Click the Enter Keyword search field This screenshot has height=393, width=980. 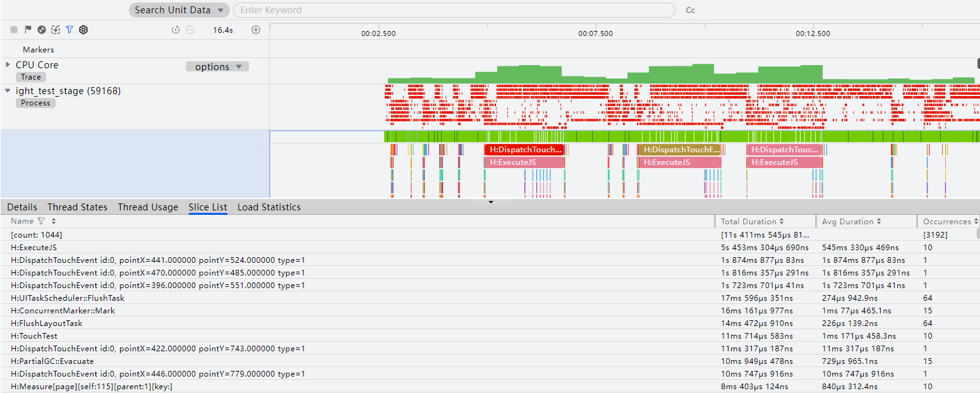click(454, 10)
